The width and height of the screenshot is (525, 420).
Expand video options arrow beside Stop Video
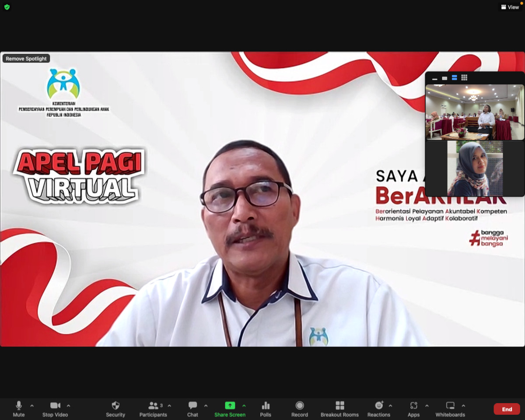pos(68,406)
